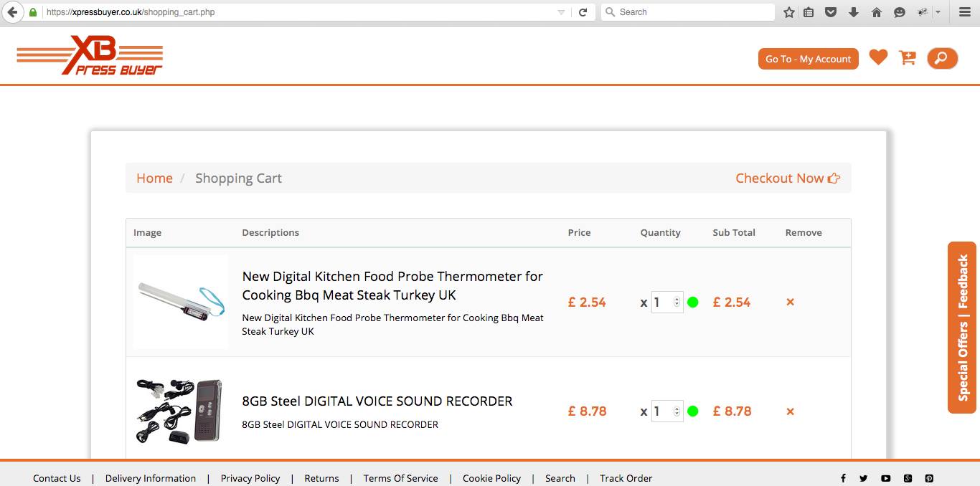Open the orange site search icon
The height and width of the screenshot is (486, 980).
(942, 58)
